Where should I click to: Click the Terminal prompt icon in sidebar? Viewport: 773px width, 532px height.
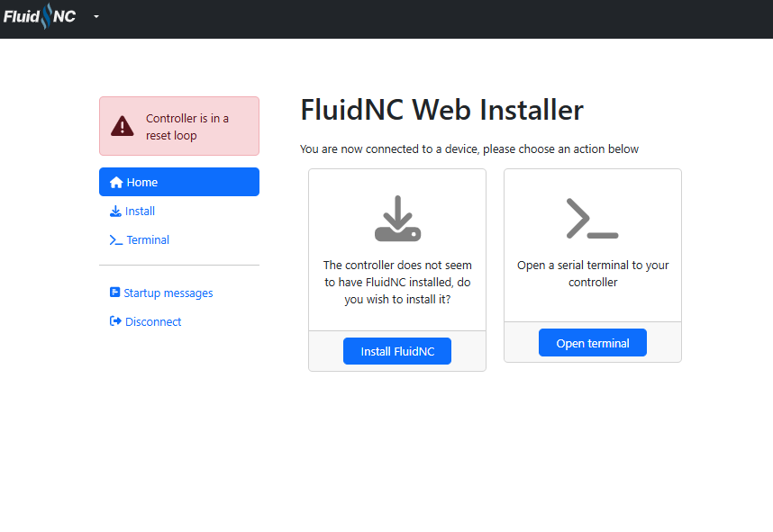(115, 240)
